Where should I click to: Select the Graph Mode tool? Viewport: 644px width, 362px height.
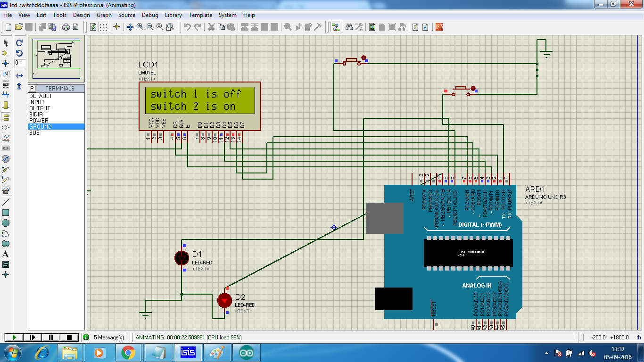[x=6, y=138]
